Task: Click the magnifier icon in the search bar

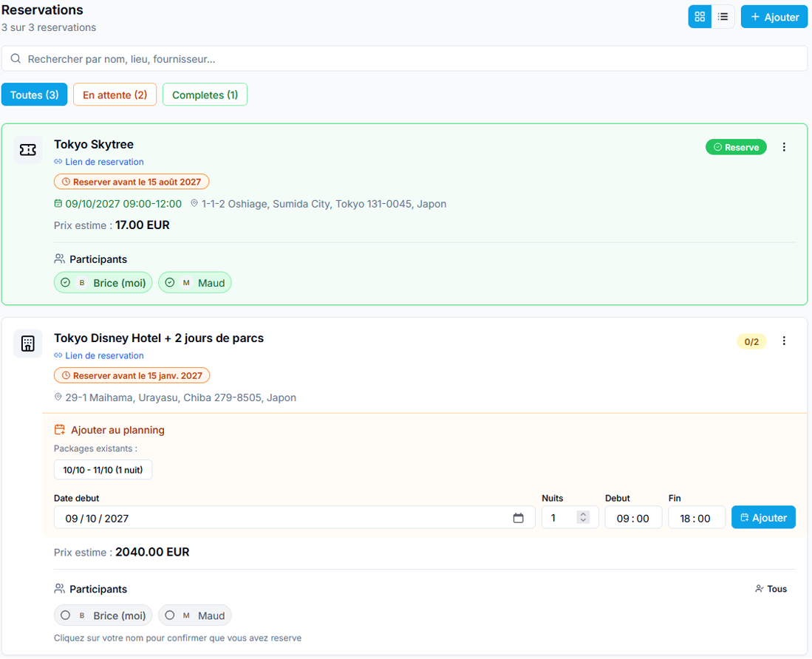Action: (x=16, y=58)
